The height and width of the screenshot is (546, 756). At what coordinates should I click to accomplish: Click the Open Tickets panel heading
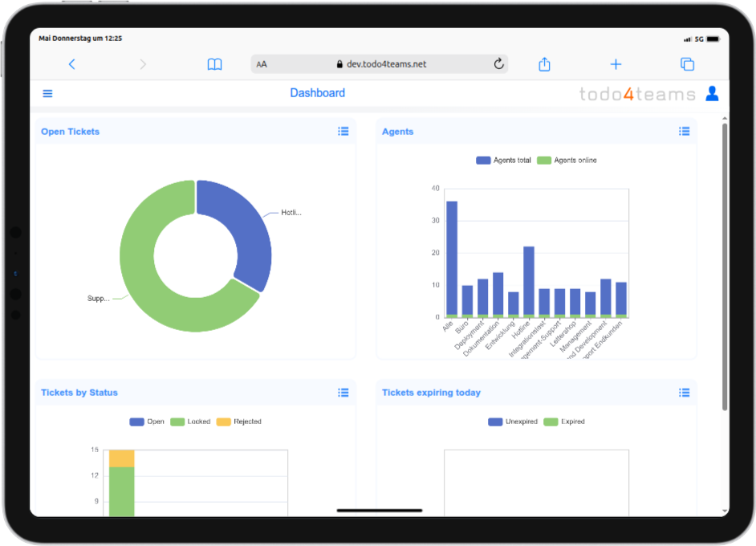[70, 131]
